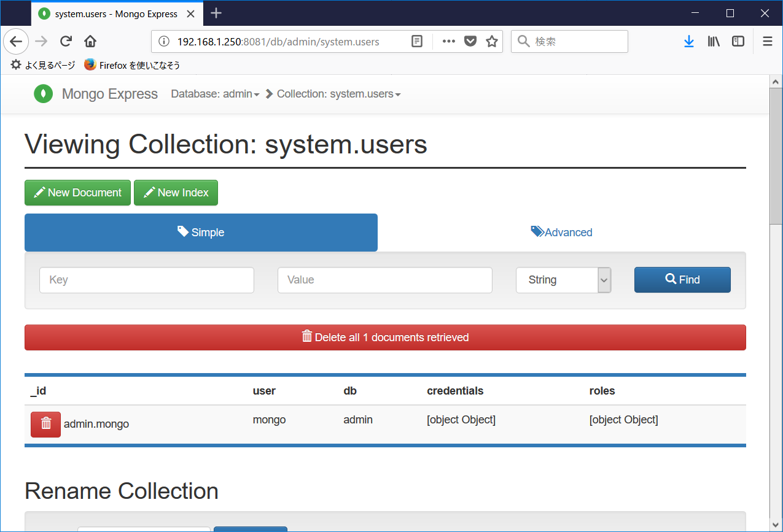
Task: Open the Library icon
Action: pyautogui.click(x=713, y=41)
